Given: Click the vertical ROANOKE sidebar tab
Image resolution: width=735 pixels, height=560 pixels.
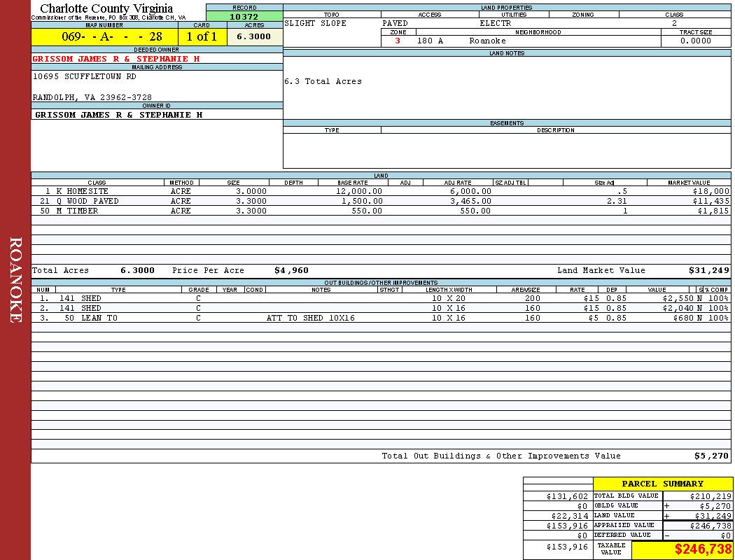Looking at the screenshot, I should (15, 280).
